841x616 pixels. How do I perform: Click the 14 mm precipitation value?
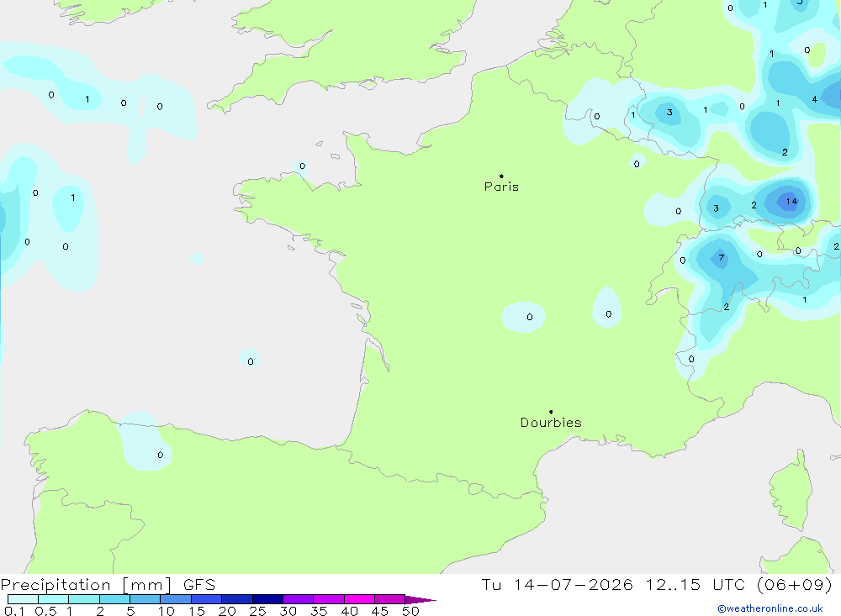click(x=791, y=202)
